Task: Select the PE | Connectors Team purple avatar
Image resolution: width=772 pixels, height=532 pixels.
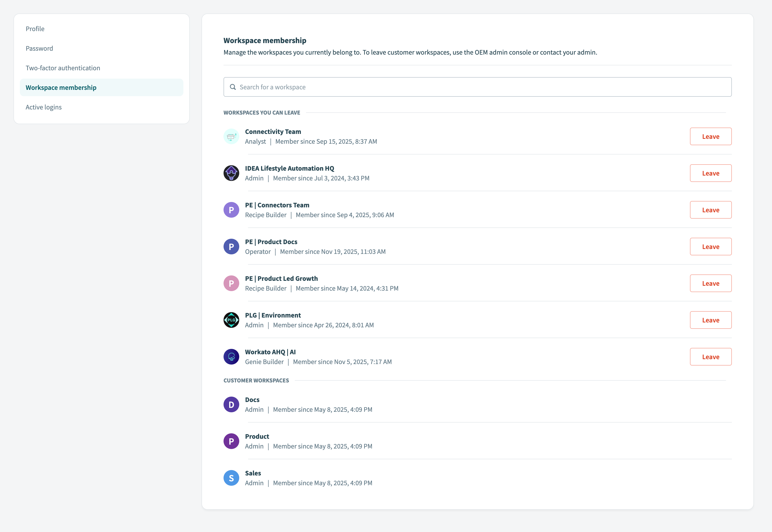Action: 231,210
